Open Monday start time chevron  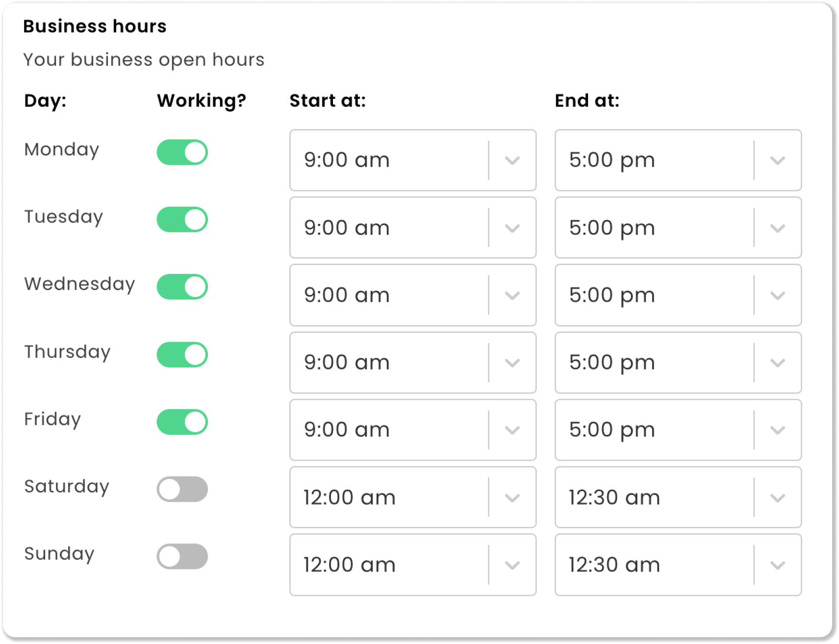coord(512,160)
